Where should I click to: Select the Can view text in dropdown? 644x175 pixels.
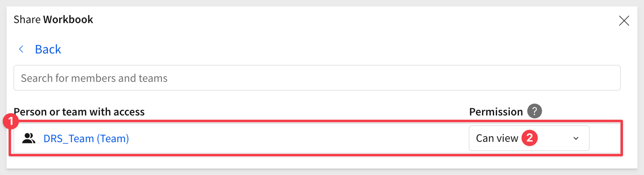(x=497, y=138)
